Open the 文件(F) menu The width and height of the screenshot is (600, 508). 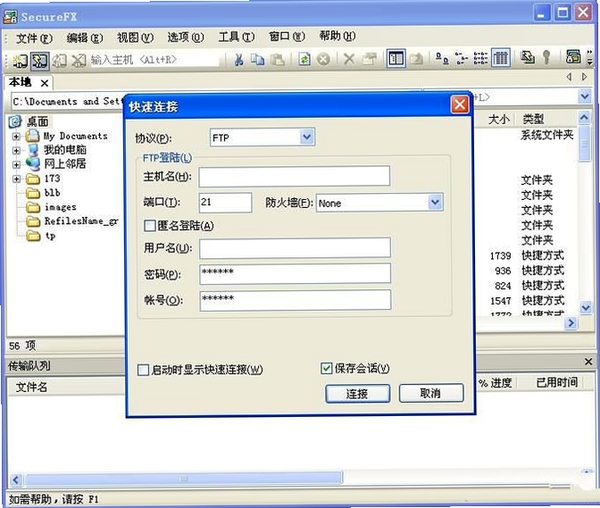[x=34, y=38]
